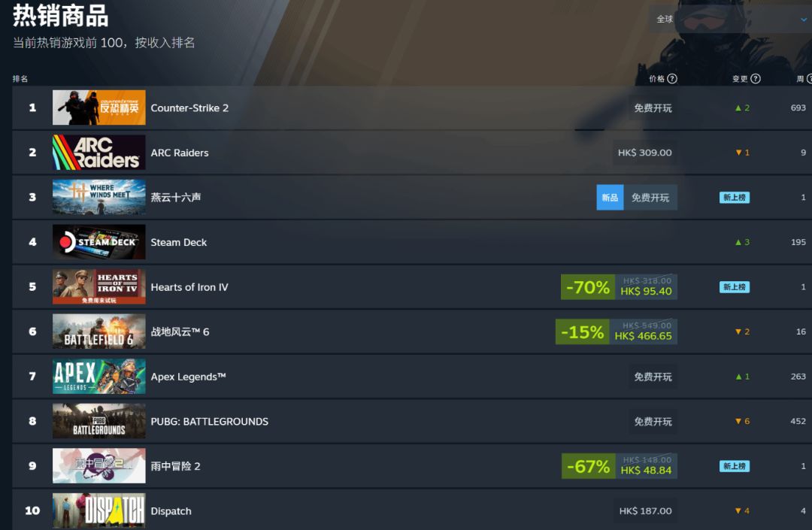The width and height of the screenshot is (812, 530).
Task: Open Counter-Strike 2 game thumbnail
Action: [x=99, y=108]
